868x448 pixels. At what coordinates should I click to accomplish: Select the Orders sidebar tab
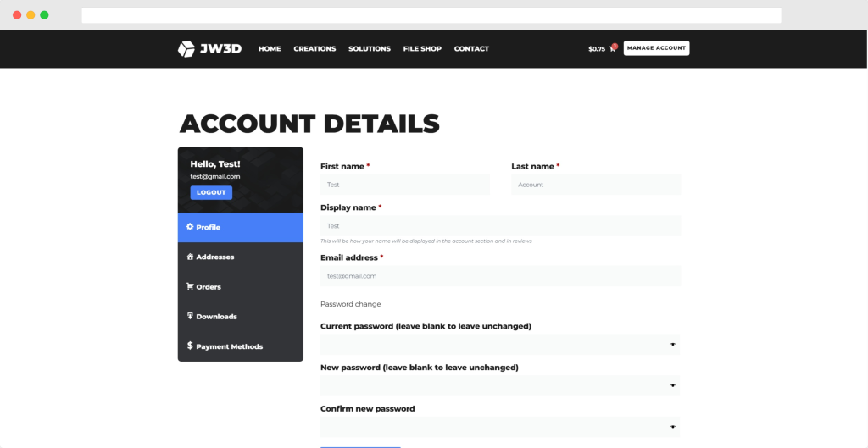[240, 287]
